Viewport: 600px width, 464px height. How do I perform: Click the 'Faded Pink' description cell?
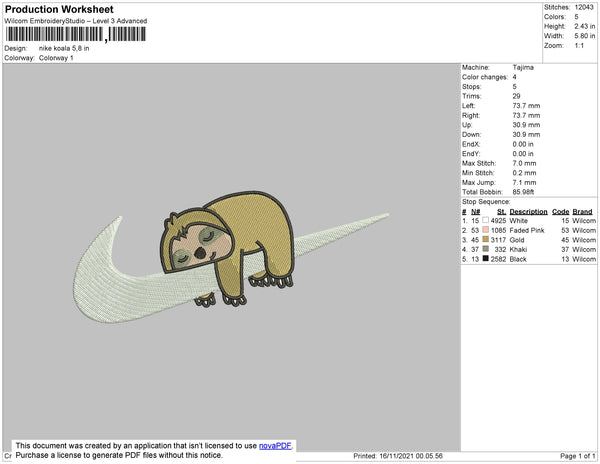(x=527, y=230)
